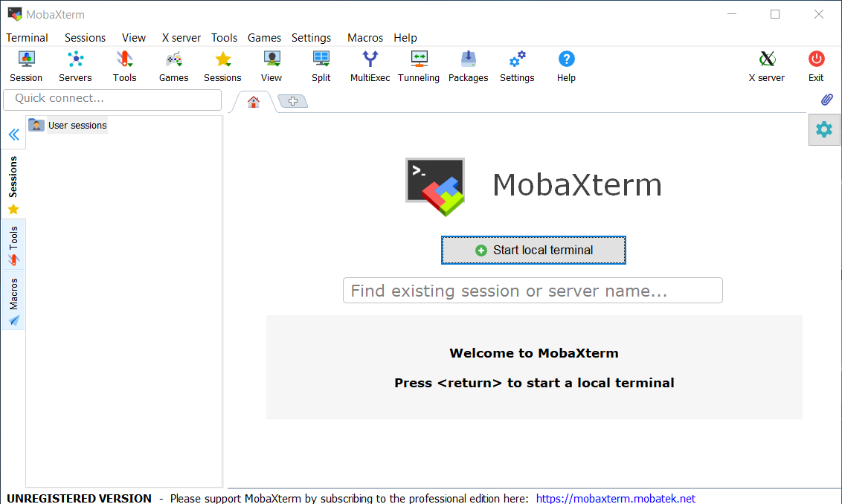Open the X server menu
Screen dimensions: 842x504
point(181,38)
